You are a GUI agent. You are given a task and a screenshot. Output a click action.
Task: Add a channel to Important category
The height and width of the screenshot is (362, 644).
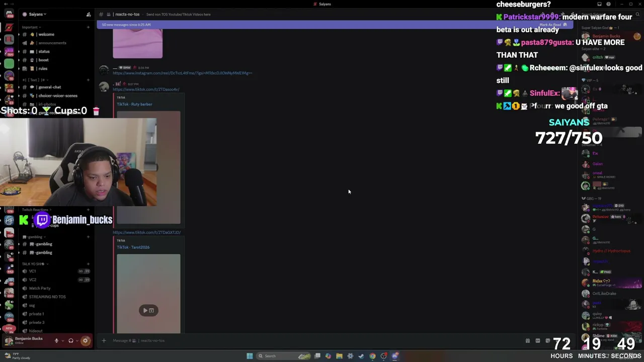88,27
